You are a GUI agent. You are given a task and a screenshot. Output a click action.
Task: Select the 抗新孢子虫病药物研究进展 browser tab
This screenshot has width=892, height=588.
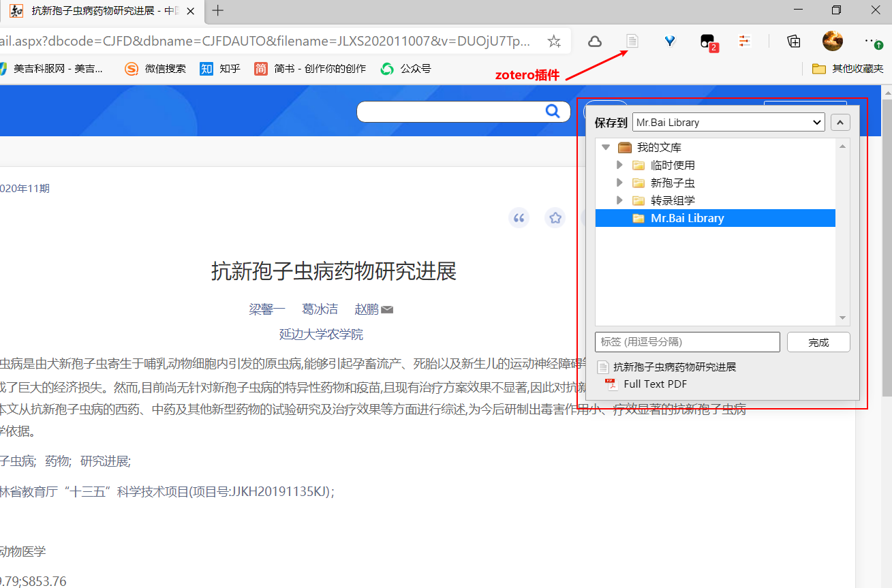click(x=102, y=11)
